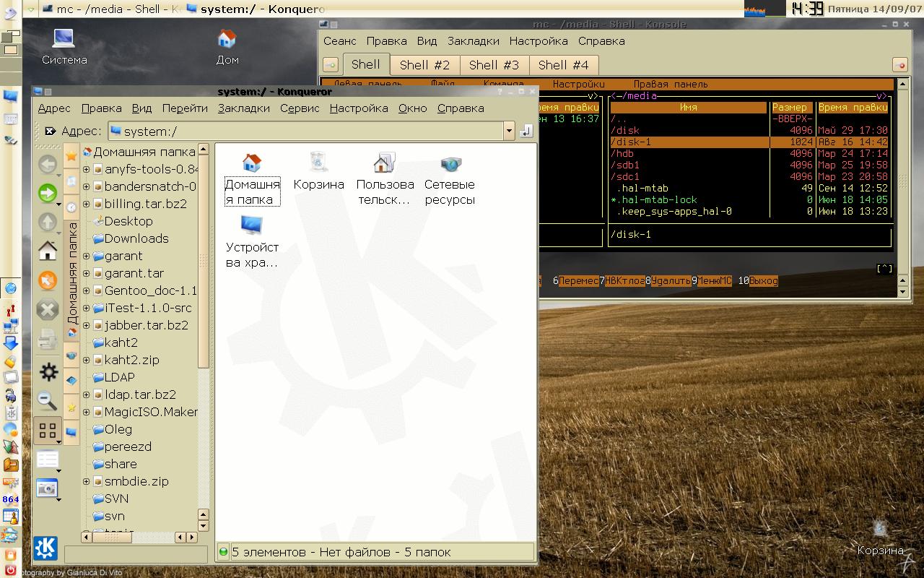The height and width of the screenshot is (578, 924).
Task: Open bookmarks star tab in Konqueror sidebar
Action: click(x=71, y=155)
